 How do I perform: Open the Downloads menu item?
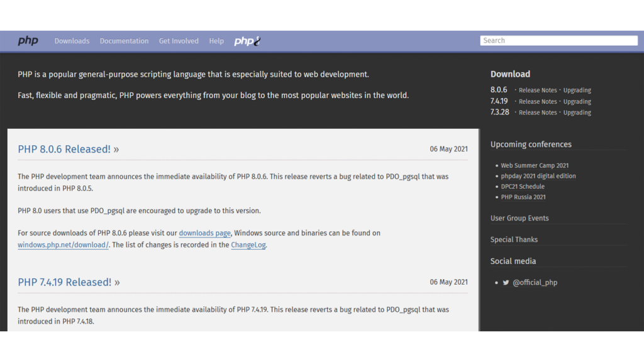tap(72, 41)
